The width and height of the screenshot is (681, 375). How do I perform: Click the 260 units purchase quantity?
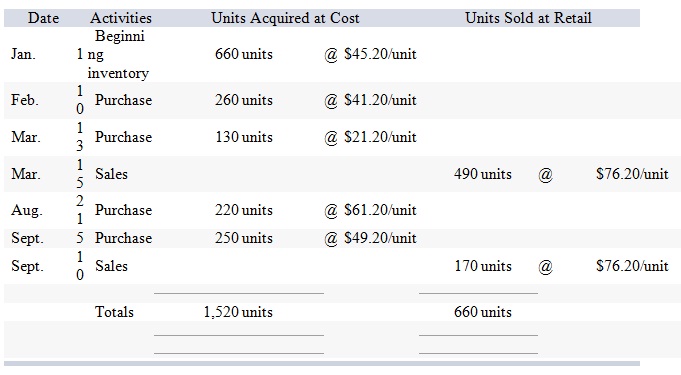(244, 100)
